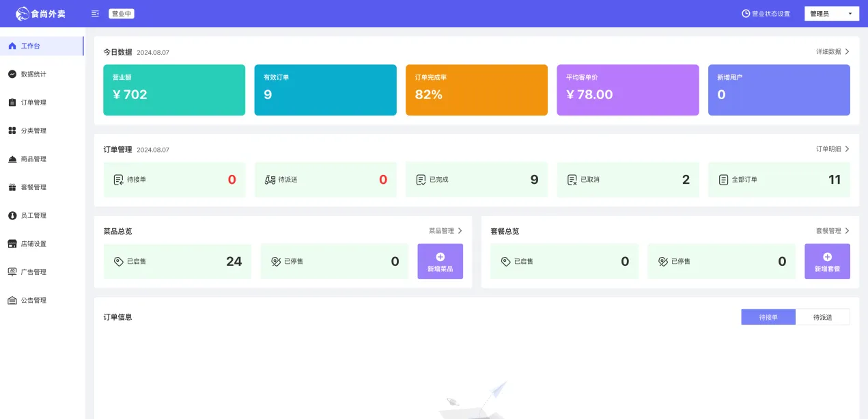Screen dimensions: 868x419
Task: Switch order info to 待派送 tab
Action: (x=822, y=317)
